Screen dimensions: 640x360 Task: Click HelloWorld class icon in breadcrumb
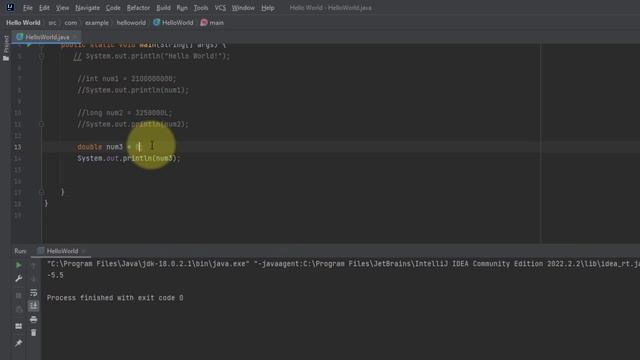pyautogui.click(x=157, y=22)
